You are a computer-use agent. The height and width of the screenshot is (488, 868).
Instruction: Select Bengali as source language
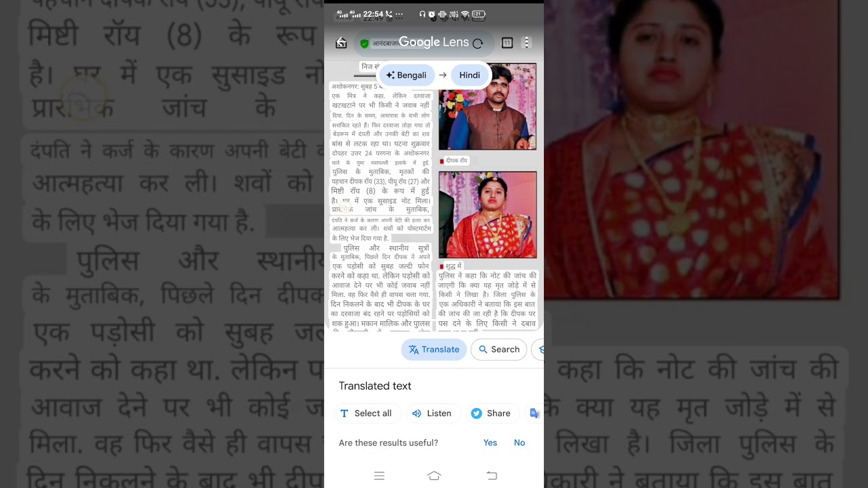point(407,75)
